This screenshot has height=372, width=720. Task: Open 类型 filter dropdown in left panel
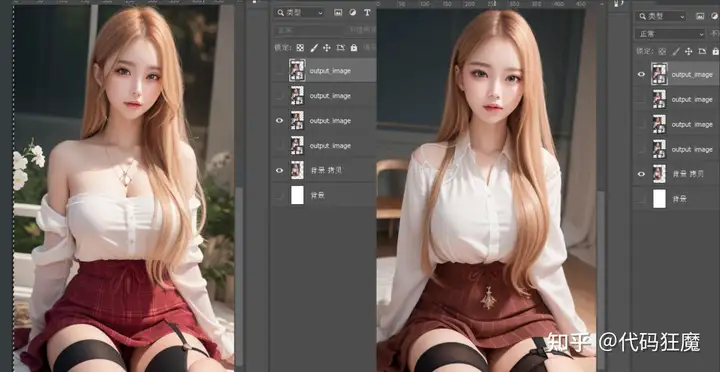click(299, 13)
